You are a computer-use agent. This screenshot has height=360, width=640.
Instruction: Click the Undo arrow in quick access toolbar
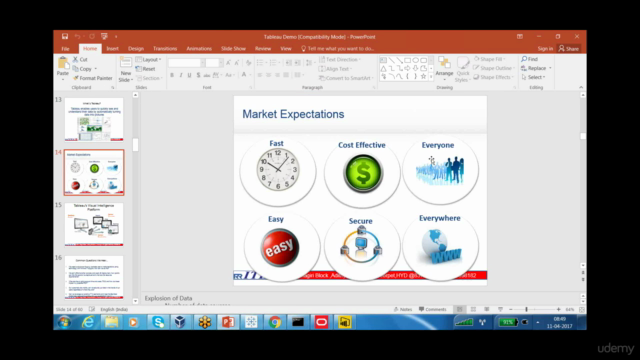77,36
